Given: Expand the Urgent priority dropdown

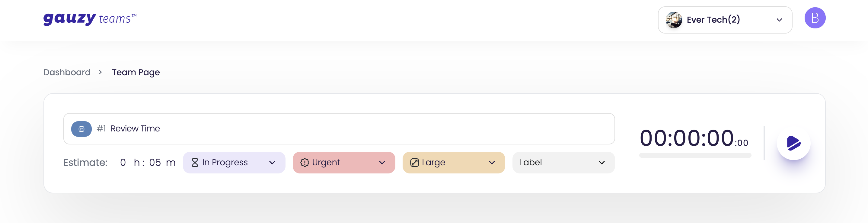Looking at the screenshot, I should pyautogui.click(x=382, y=162).
